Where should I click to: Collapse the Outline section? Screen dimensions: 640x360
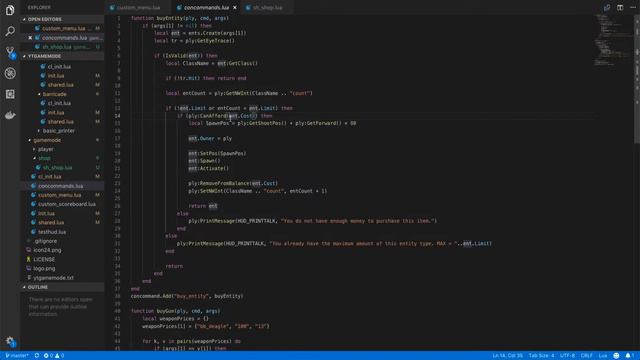(62, 287)
